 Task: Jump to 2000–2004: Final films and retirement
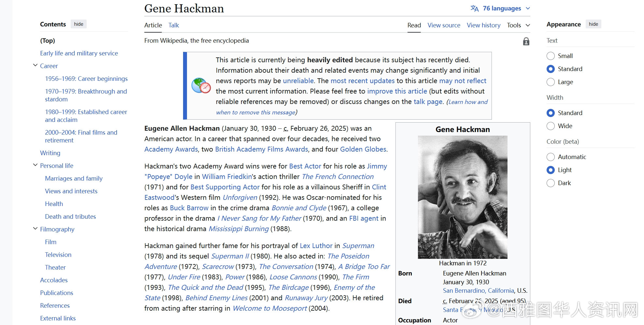[81, 136]
